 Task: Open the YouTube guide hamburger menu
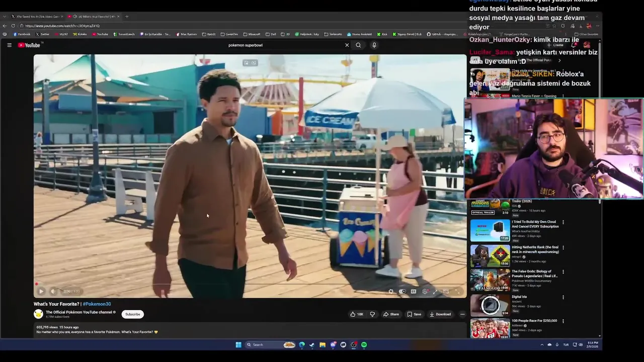coord(9,45)
